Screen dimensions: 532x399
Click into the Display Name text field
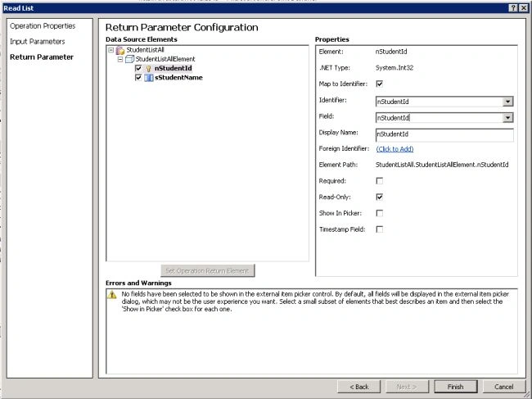pyautogui.click(x=444, y=134)
